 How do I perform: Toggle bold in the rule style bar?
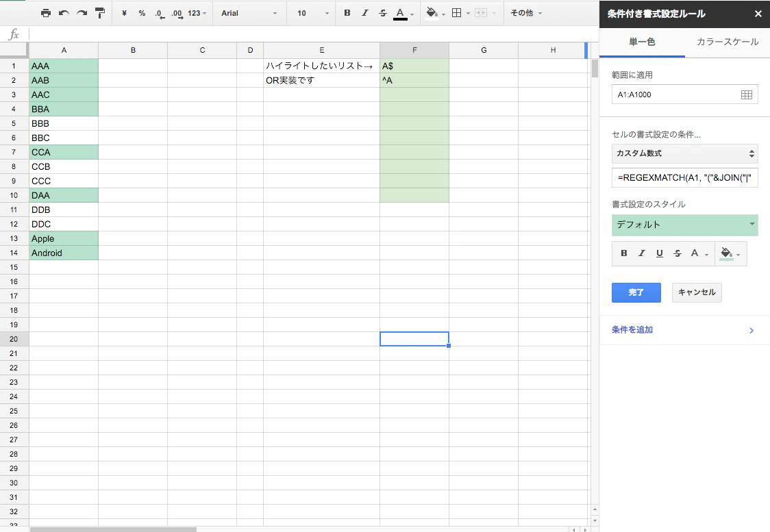click(624, 253)
